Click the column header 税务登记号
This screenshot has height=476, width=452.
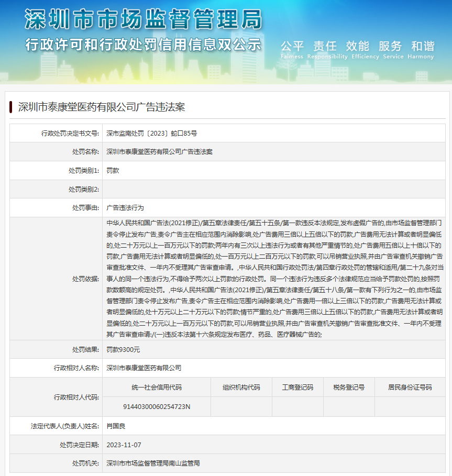349,388
